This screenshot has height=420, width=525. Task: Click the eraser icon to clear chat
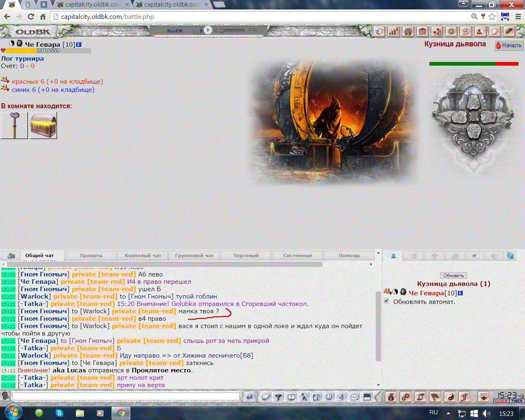click(x=265, y=397)
